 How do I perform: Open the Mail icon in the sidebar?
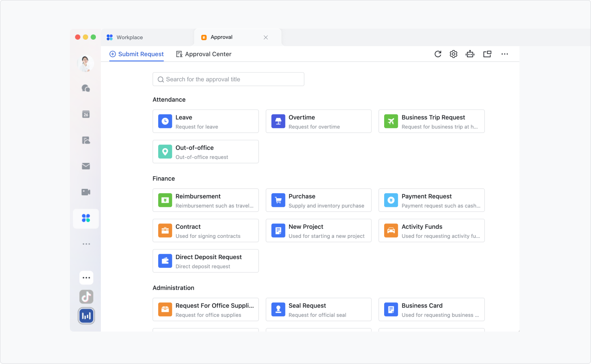(86, 166)
